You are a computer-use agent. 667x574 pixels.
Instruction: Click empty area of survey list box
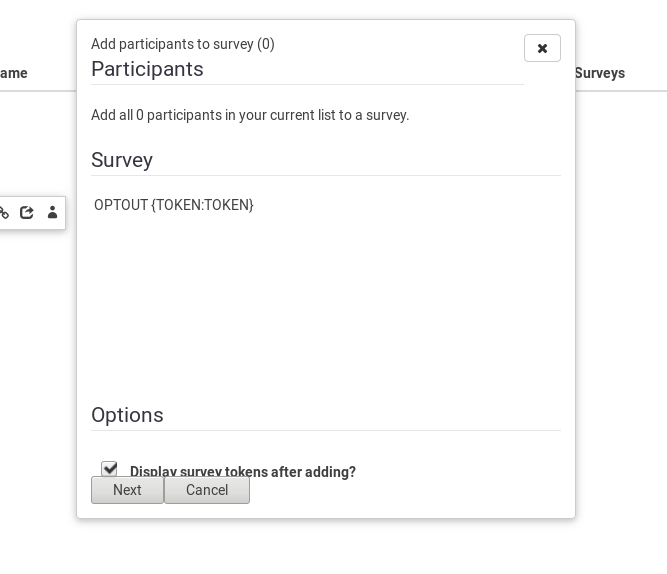(x=326, y=300)
